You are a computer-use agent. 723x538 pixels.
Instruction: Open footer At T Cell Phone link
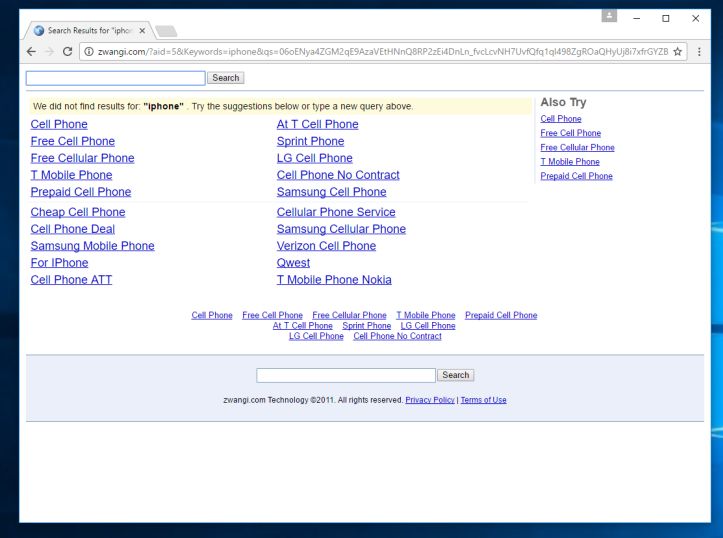tap(302, 326)
